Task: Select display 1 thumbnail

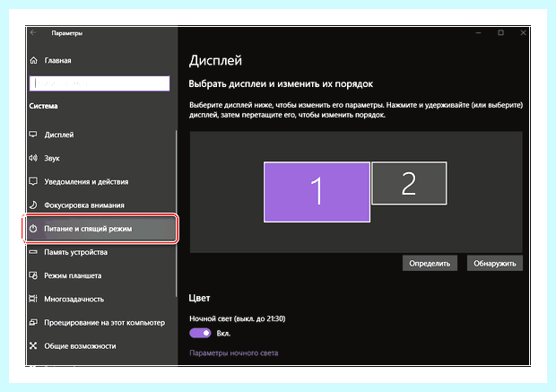Action: click(x=317, y=192)
